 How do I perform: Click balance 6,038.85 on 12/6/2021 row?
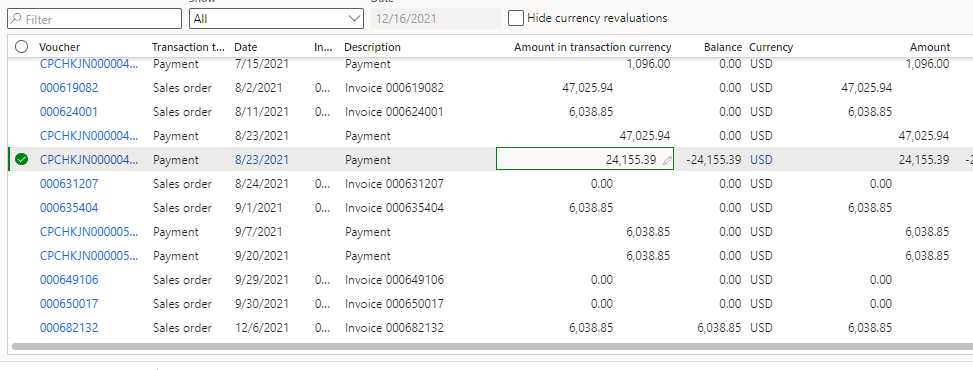click(x=719, y=328)
